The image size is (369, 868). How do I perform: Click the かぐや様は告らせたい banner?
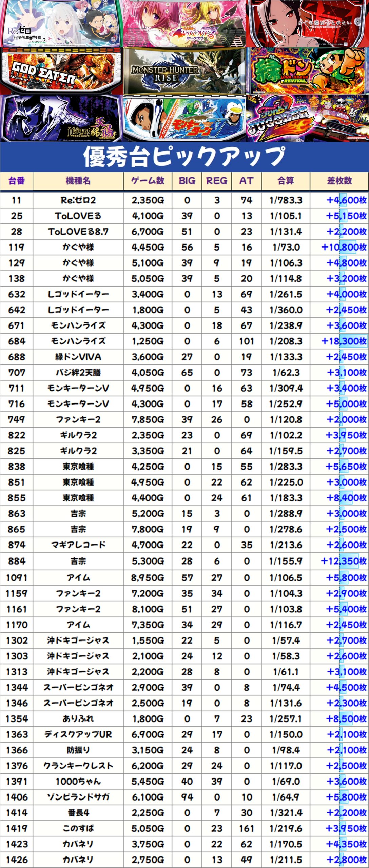tap(308, 23)
